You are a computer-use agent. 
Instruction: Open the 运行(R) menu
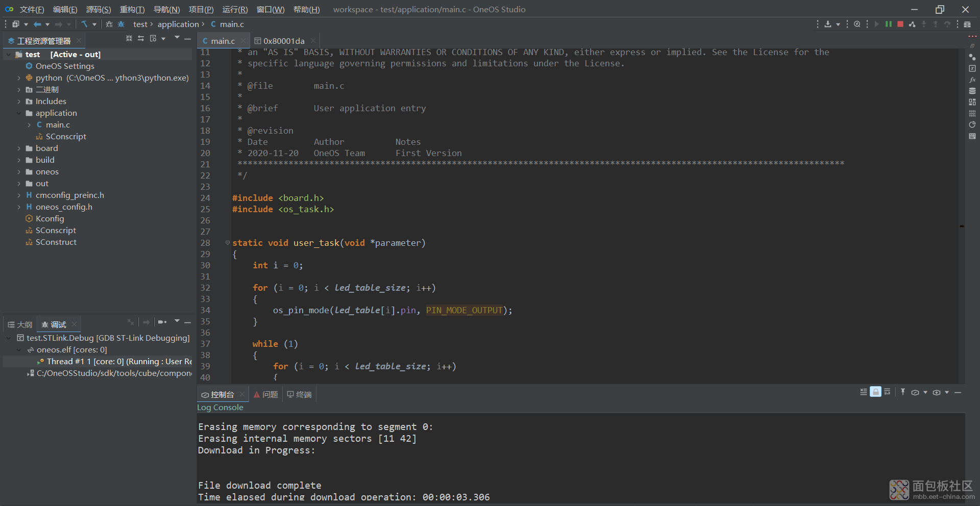(x=235, y=9)
